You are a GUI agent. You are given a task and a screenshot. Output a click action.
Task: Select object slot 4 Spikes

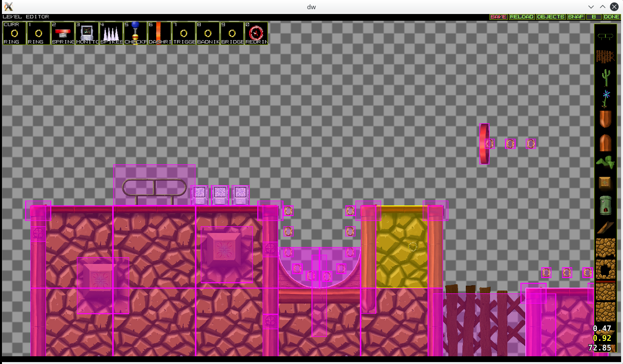[111, 33]
